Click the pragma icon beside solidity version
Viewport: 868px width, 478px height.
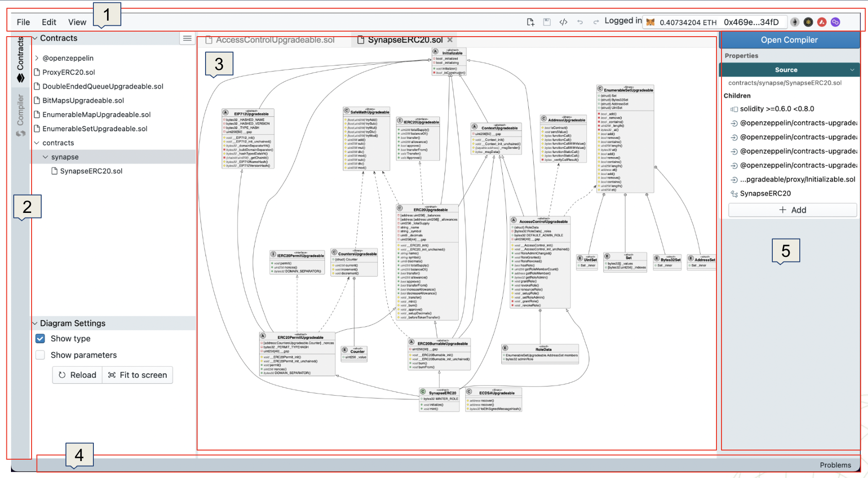coord(734,109)
